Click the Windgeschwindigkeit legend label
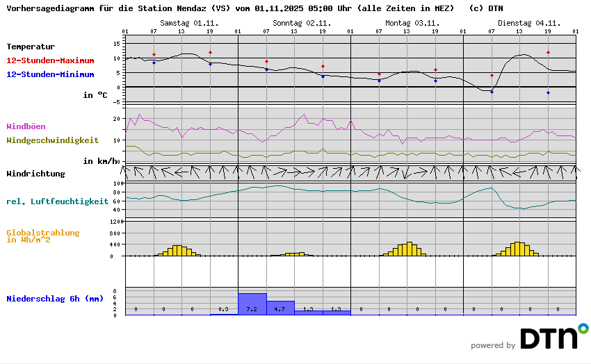591x364 pixels. pyautogui.click(x=52, y=140)
